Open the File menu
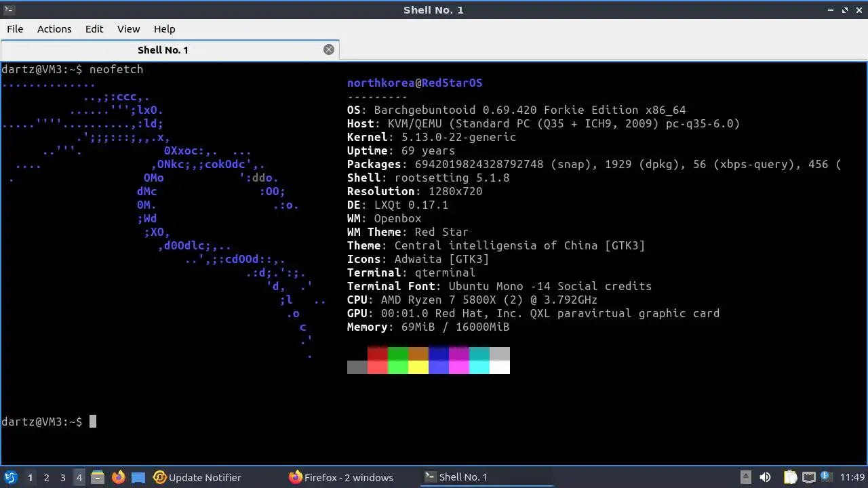This screenshot has width=868, height=488. tap(15, 28)
